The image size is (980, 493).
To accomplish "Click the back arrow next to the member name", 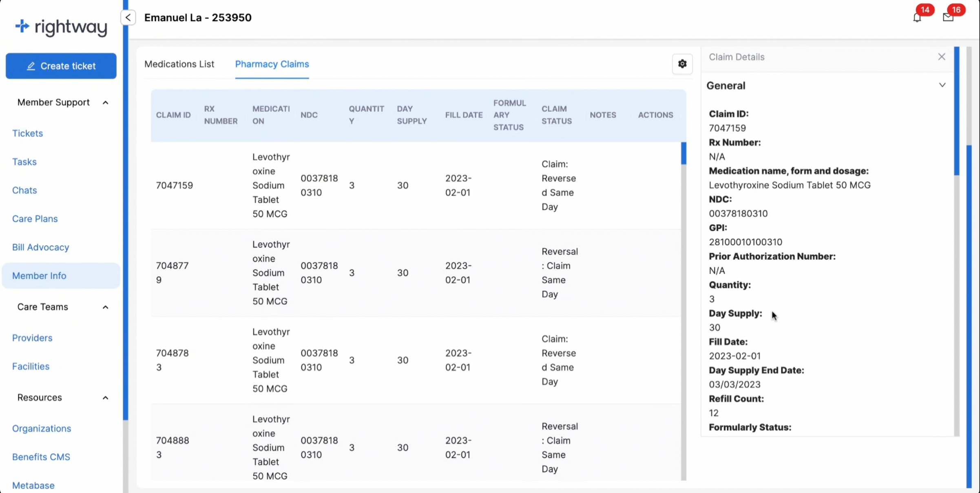I will point(128,18).
